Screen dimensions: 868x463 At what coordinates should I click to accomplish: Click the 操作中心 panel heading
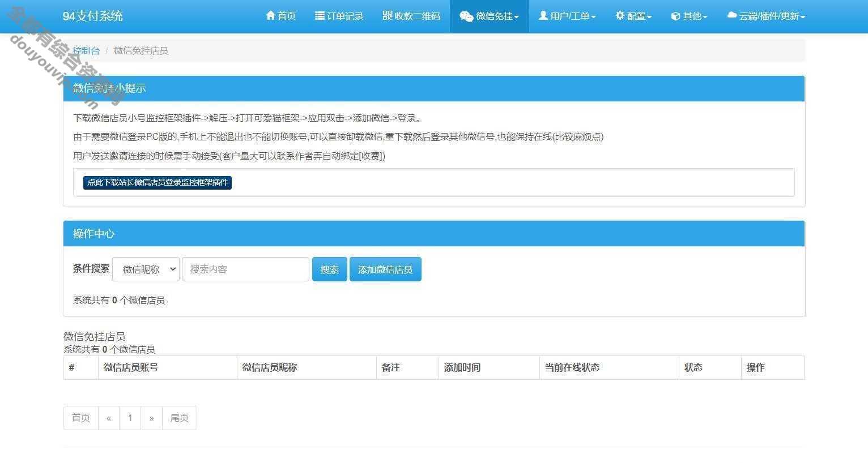point(434,234)
